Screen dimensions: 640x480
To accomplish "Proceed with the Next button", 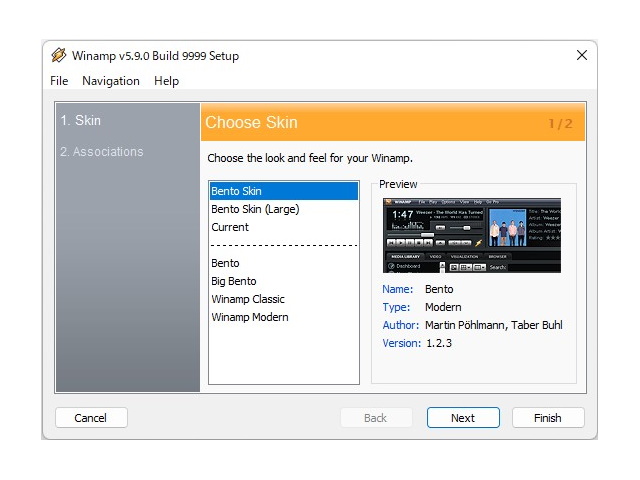I will [463, 418].
